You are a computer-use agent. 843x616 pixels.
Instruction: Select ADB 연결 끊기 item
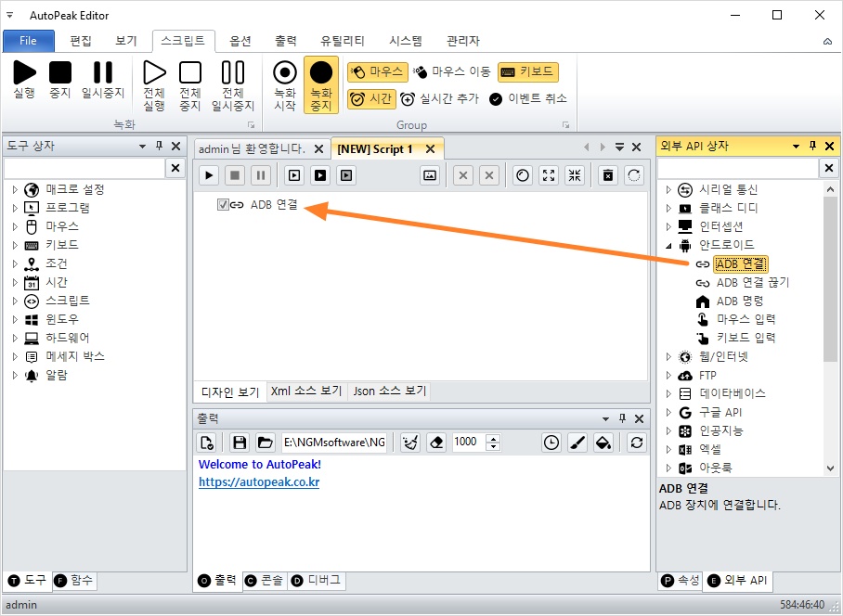(752, 283)
